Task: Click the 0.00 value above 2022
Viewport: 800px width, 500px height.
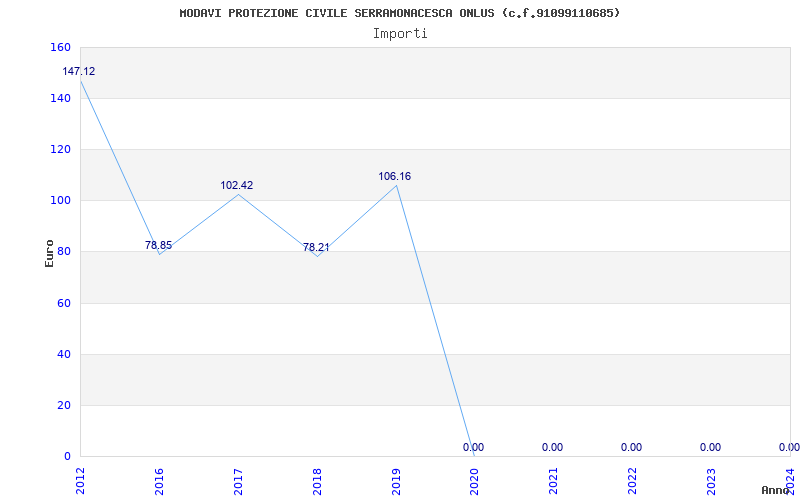Action: pyautogui.click(x=631, y=447)
